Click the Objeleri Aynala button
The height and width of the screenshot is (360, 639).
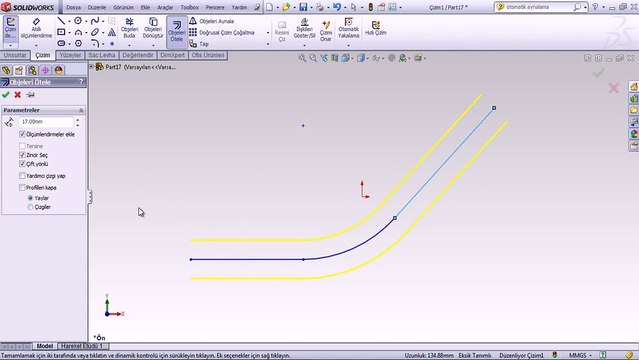212,21
